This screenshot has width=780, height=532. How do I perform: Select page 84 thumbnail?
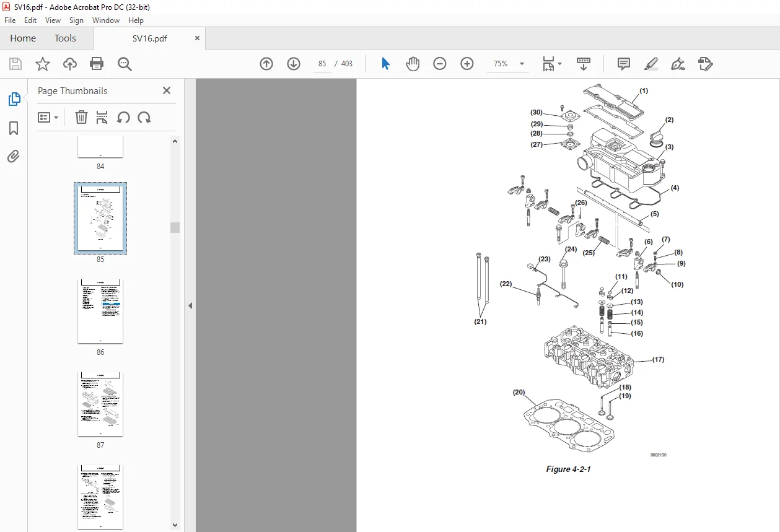100,147
